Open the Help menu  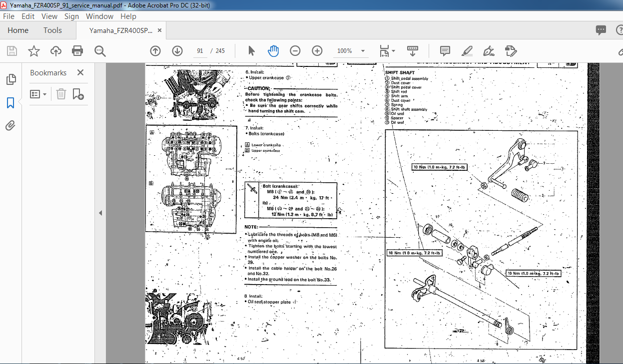tap(128, 16)
